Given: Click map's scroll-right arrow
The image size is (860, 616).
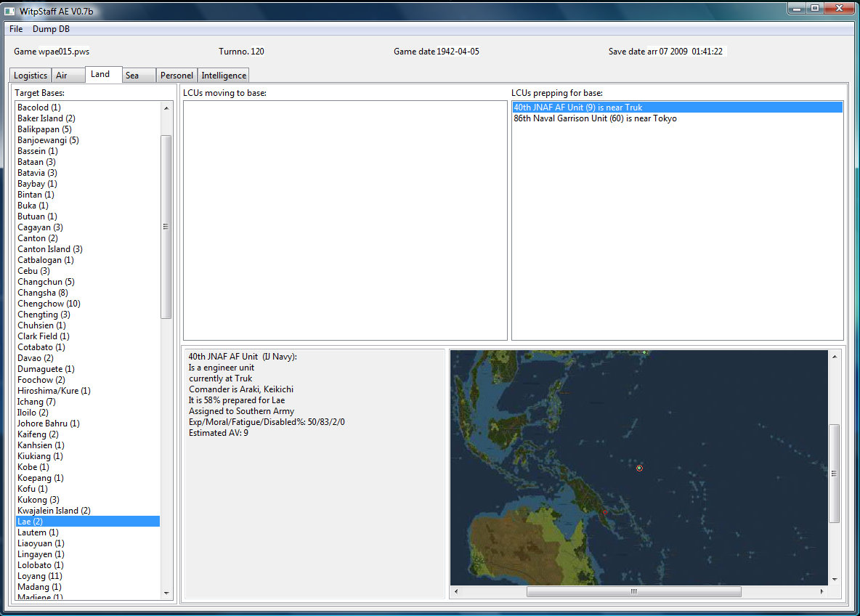Looking at the screenshot, I should [x=821, y=591].
